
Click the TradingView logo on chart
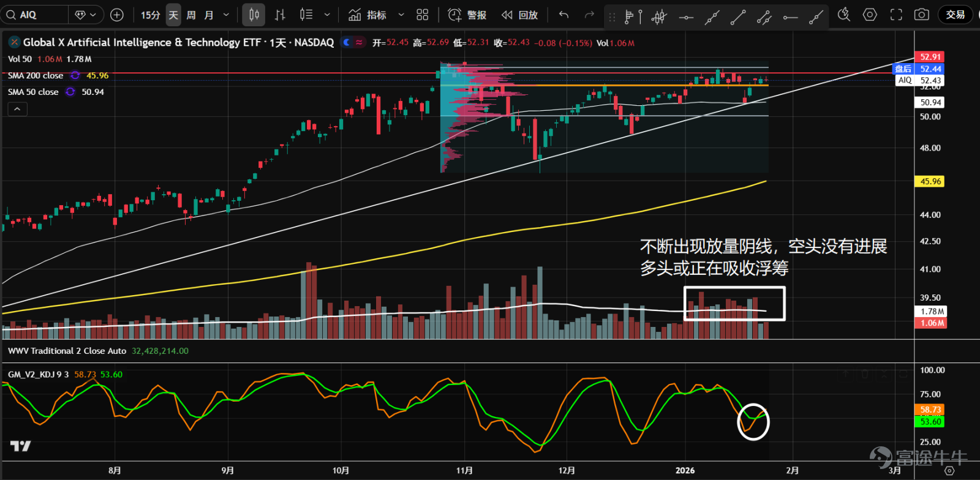(x=20, y=446)
